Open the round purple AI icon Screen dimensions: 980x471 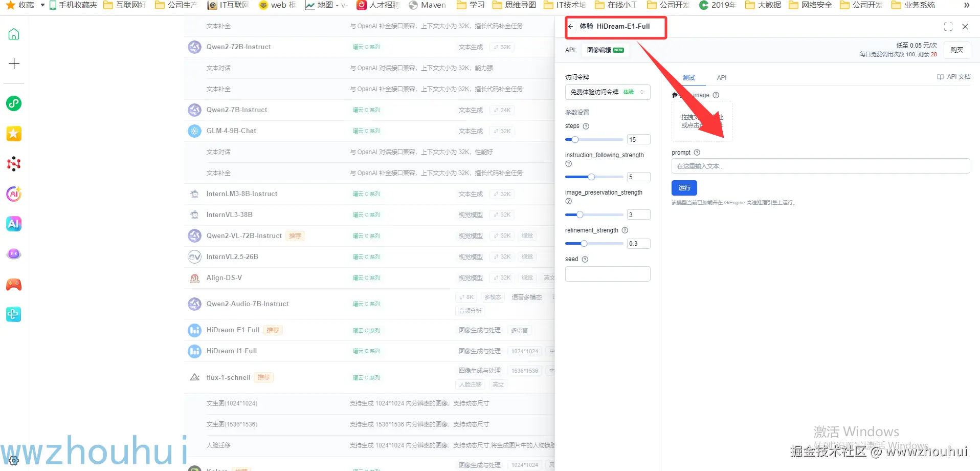pos(14,194)
